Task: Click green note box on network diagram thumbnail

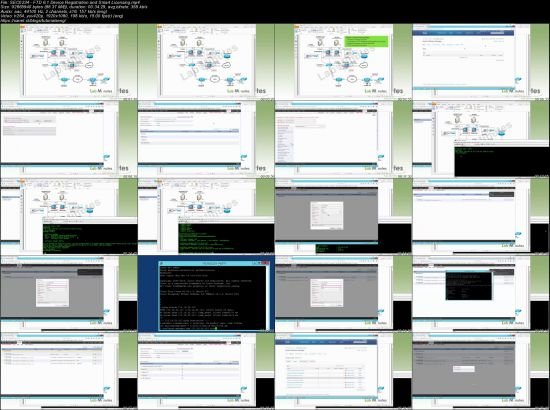Action: [366, 41]
